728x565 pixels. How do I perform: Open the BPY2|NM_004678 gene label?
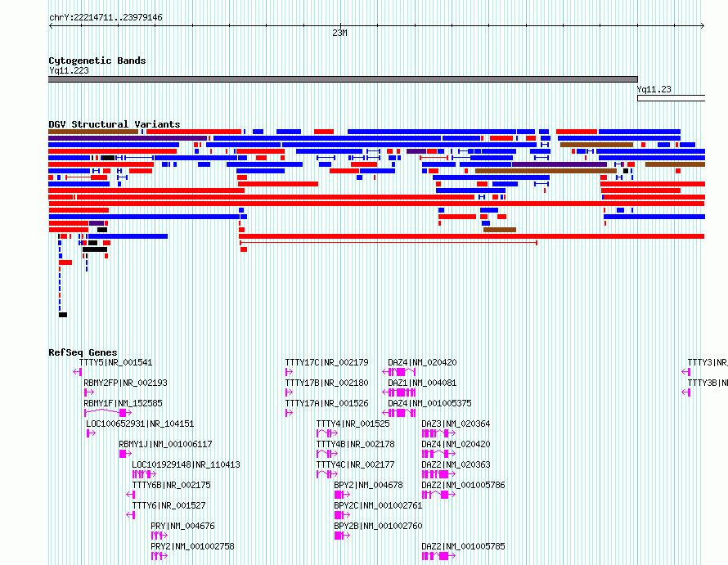point(368,485)
